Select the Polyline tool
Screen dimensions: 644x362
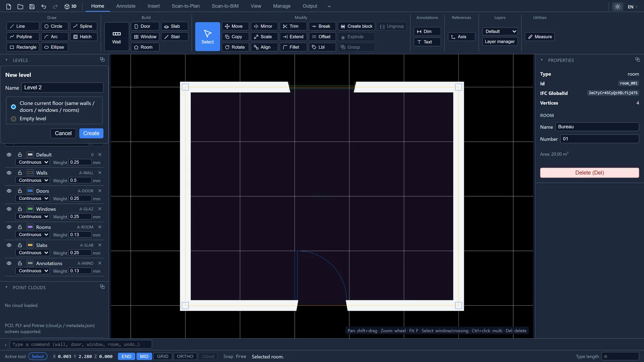tap(23, 37)
